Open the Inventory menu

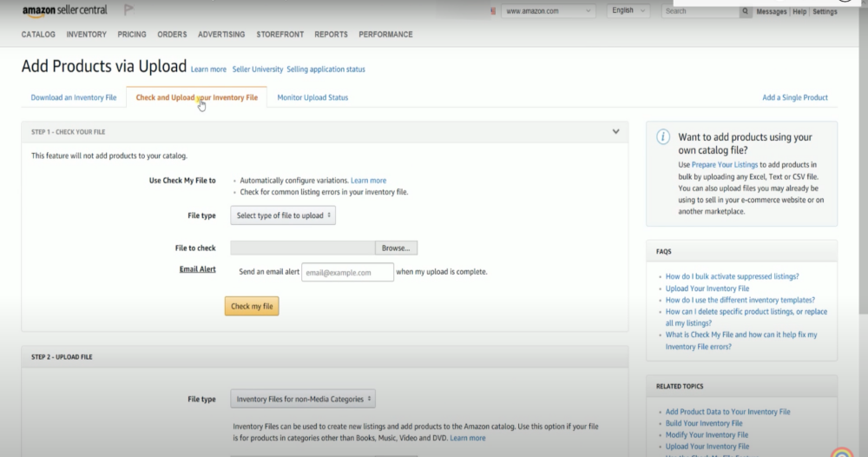pyautogui.click(x=86, y=35)
